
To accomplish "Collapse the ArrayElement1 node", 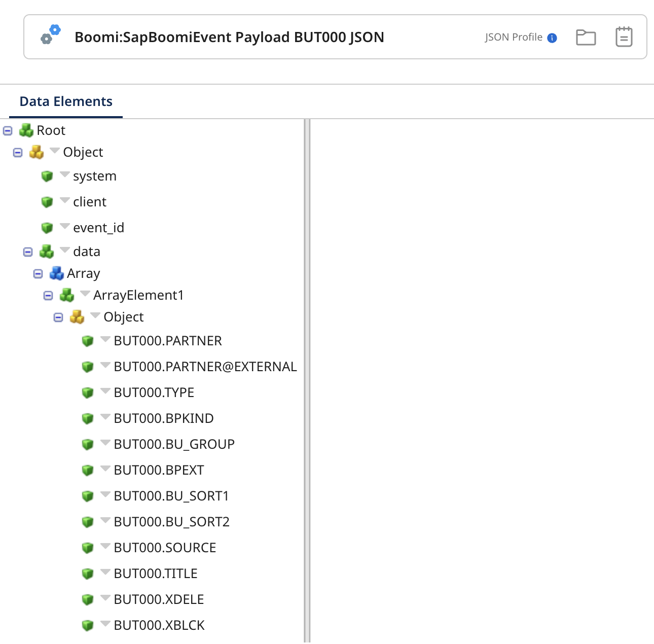I will point(48,295).
